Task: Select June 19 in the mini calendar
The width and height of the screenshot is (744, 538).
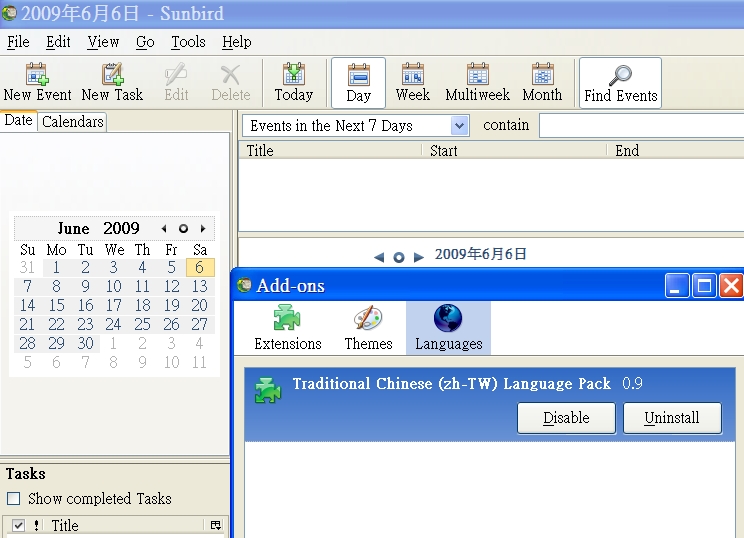Action: 171,305
